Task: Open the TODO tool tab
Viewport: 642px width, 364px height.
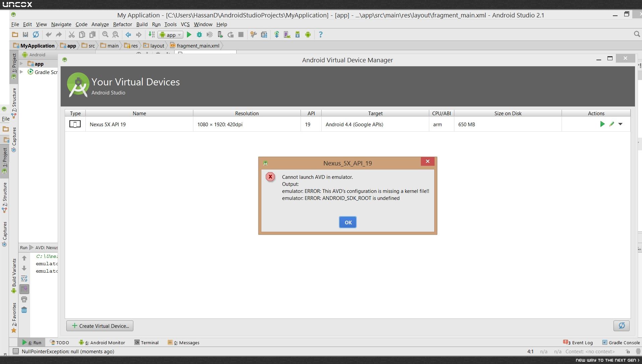Action: 59,343
